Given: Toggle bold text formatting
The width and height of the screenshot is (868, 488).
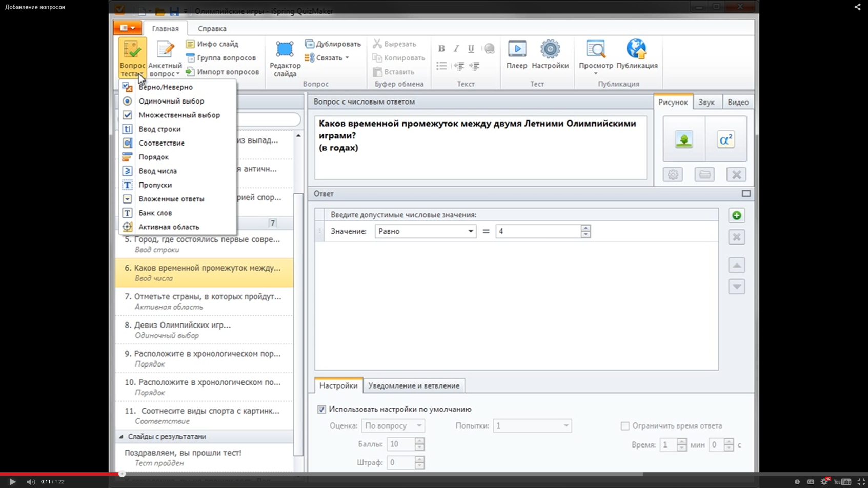Looking at the screenshot, I should [441, 49].
